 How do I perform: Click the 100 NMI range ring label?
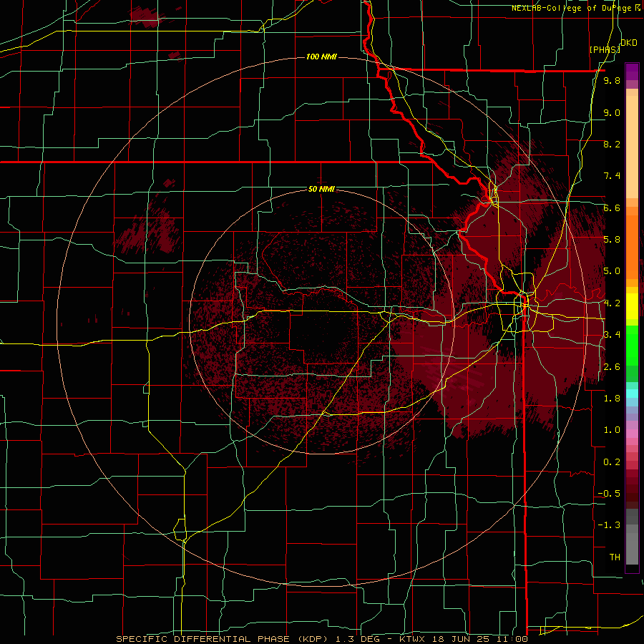tap(321, 57)
